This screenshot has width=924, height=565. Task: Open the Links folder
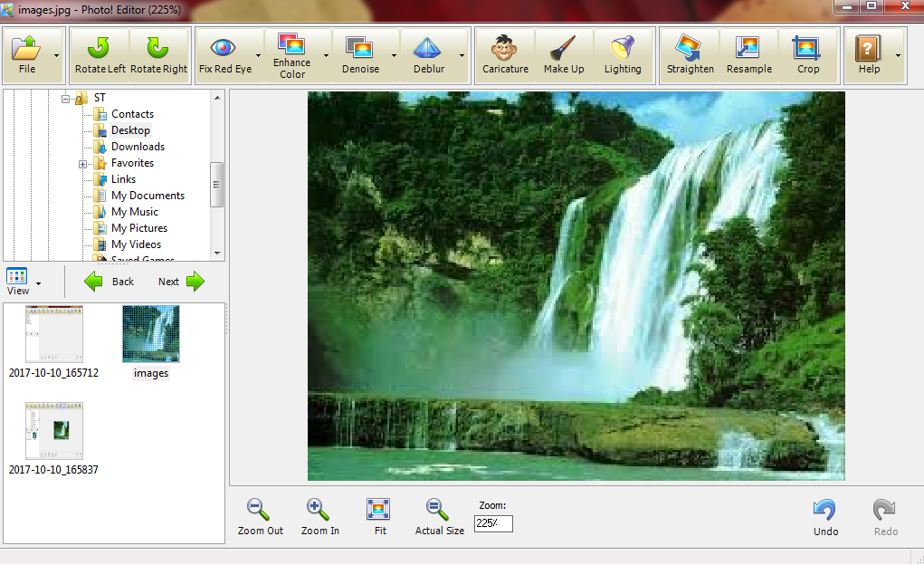123,178
